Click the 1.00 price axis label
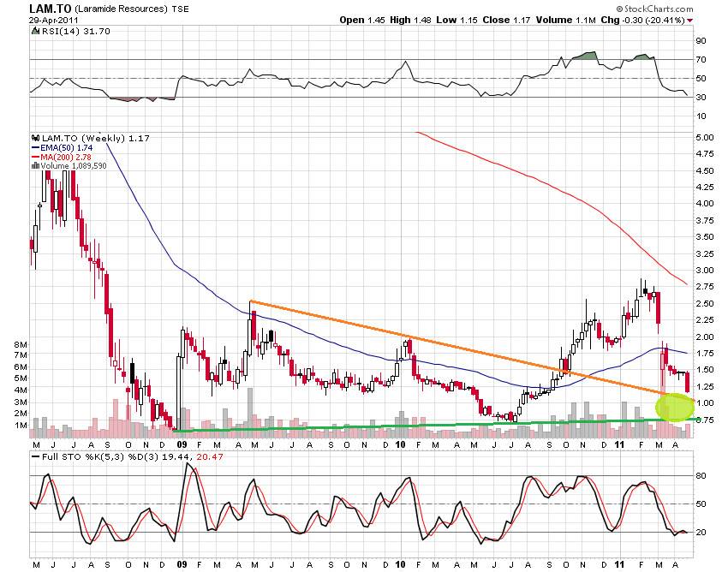 705,403
